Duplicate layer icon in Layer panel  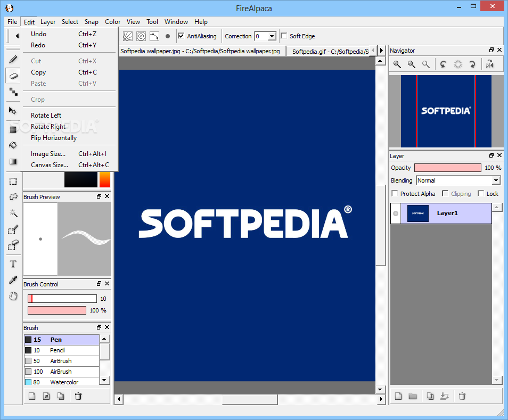(430, 396)
